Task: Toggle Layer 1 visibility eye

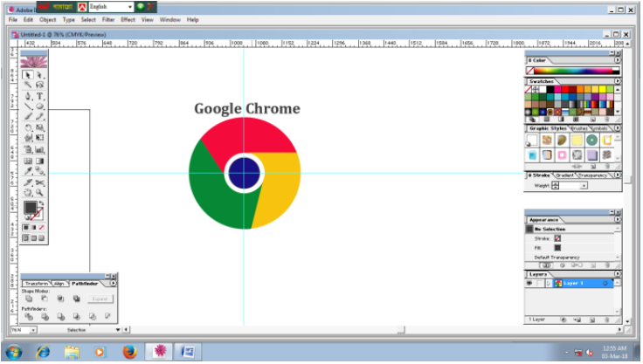Action: tap(529, 283)
